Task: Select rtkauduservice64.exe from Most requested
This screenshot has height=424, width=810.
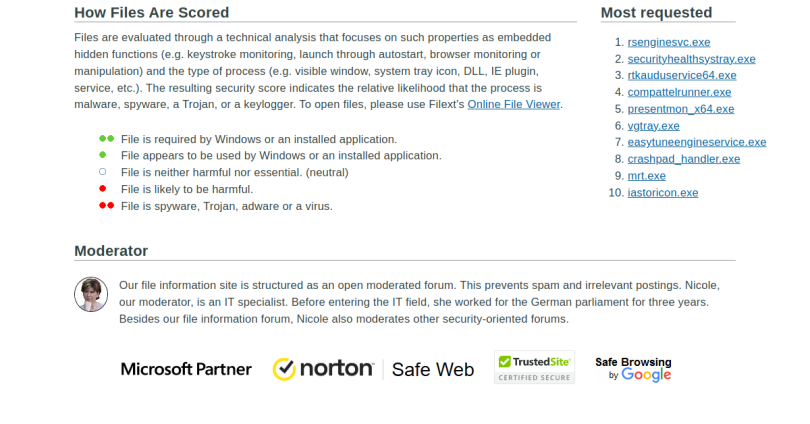Action: tap(681, 75)
